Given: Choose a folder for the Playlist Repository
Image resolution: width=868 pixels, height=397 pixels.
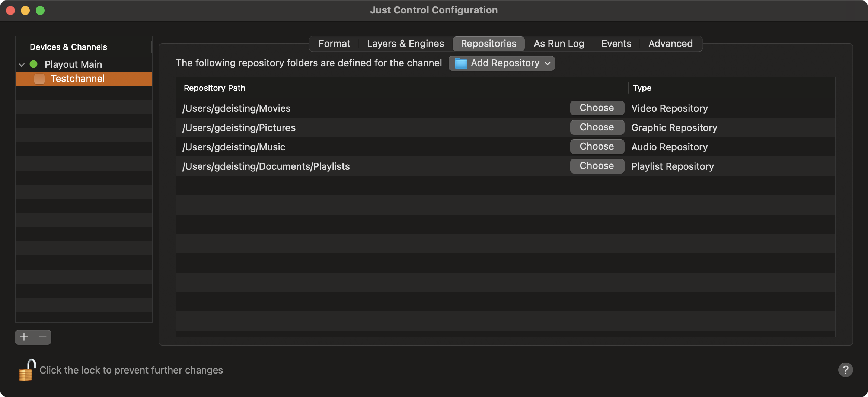Looking at the screenshot, I should [597, 166].
